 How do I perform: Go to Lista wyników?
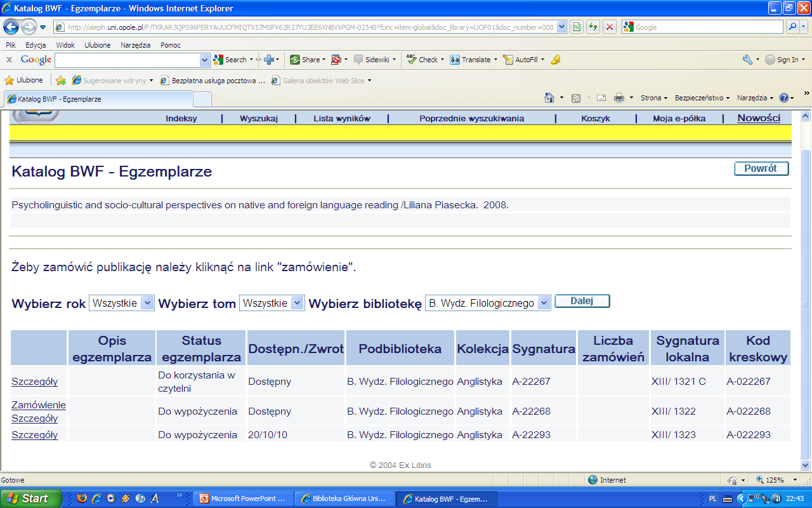tap(342, 118)
